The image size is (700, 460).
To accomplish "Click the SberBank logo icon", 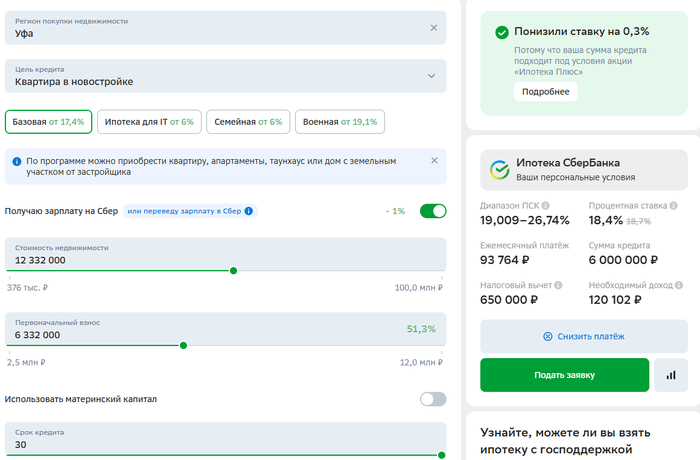I will (x=497, y=170).
